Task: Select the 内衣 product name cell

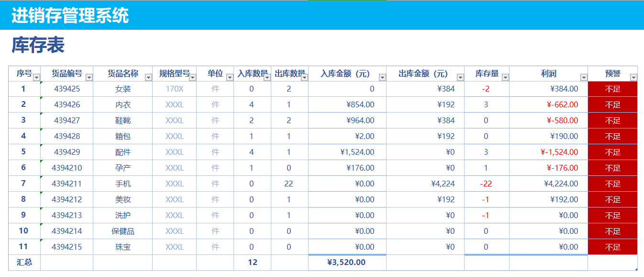Action: click(123, 105)
